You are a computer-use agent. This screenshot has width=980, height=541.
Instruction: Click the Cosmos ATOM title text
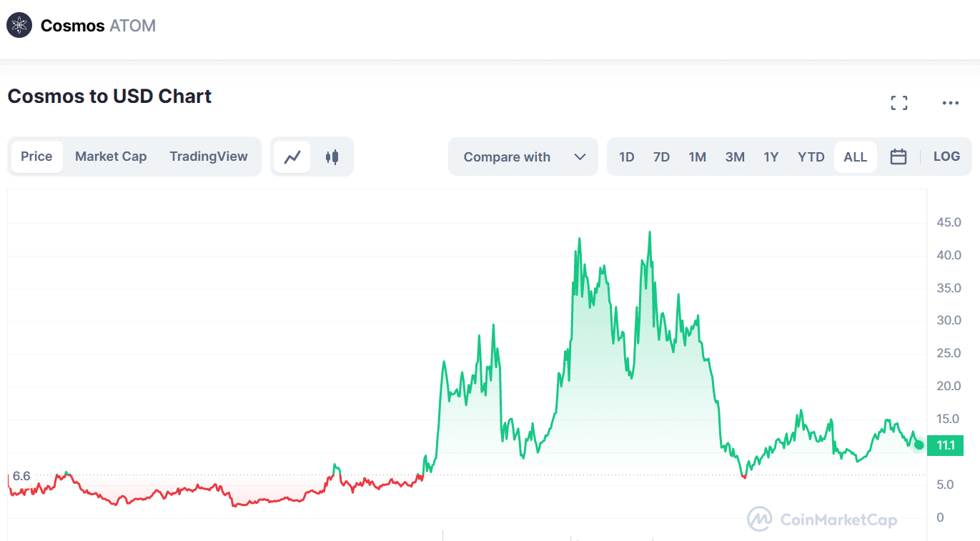(98, 26)
